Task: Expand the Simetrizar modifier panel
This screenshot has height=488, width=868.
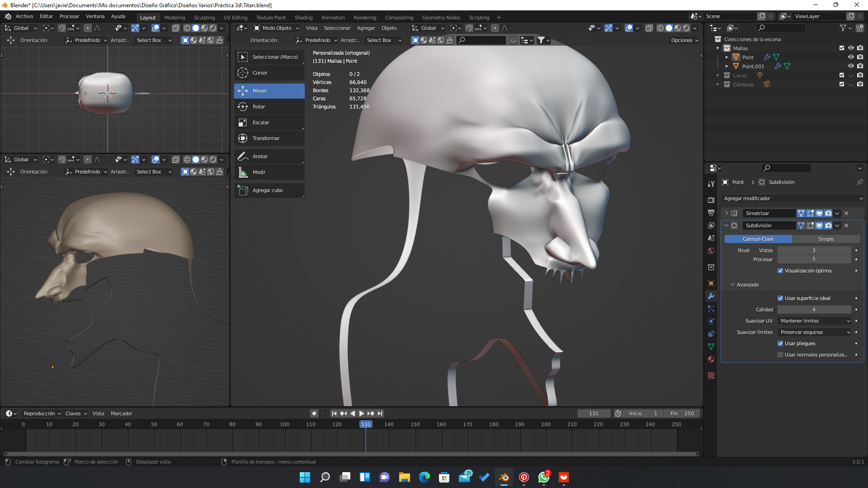Action: click(x=726, y=213)
